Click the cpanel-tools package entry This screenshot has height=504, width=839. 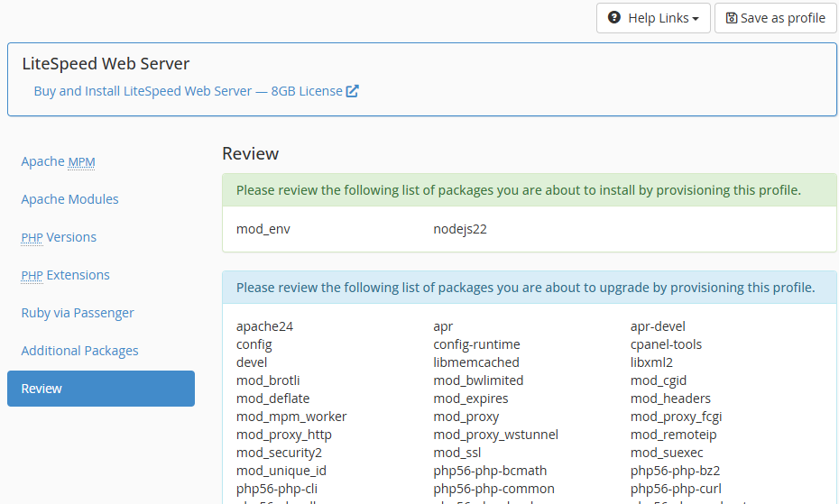pyautogui.click(x=666, y=344)
